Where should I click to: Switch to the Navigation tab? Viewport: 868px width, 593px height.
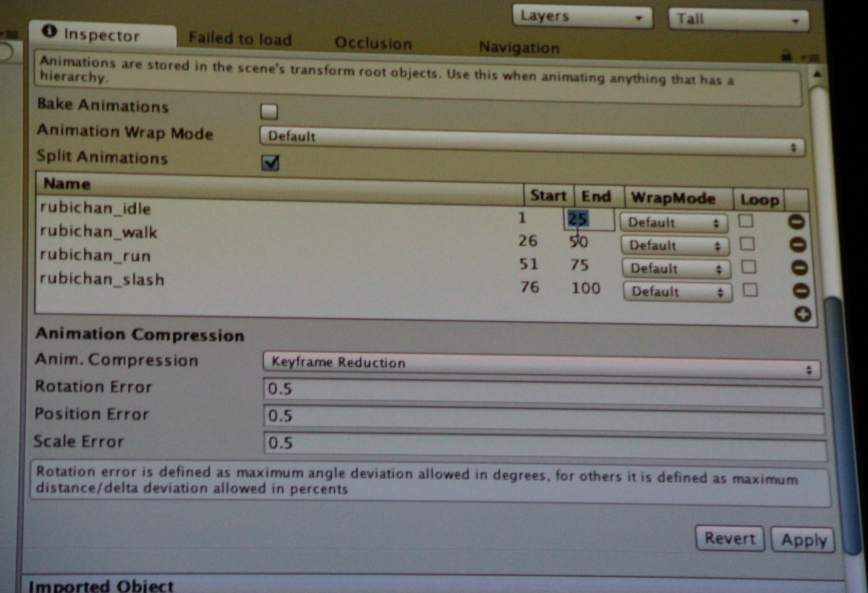(519, 48)
